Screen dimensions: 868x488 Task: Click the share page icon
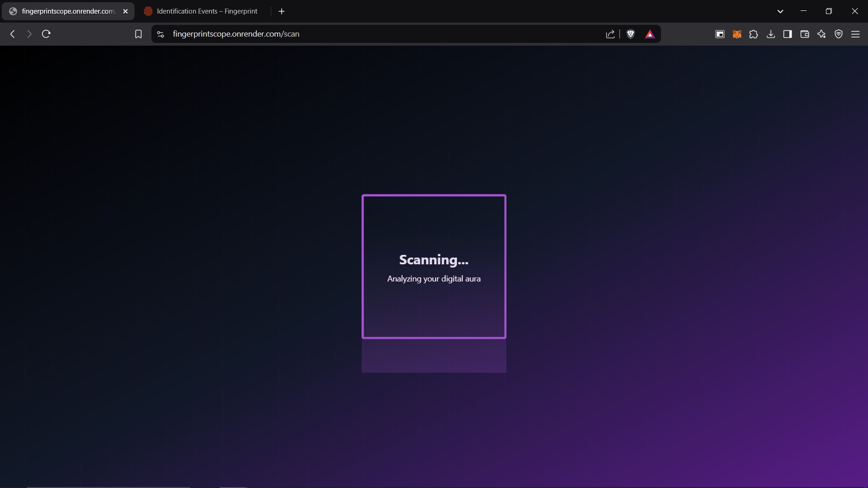click(610, 34)
